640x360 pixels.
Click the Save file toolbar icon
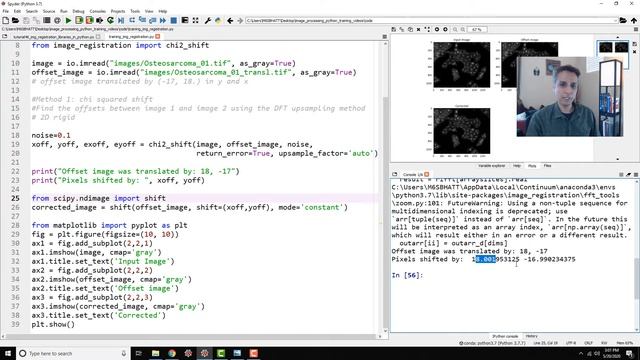[x=26, y=20]
